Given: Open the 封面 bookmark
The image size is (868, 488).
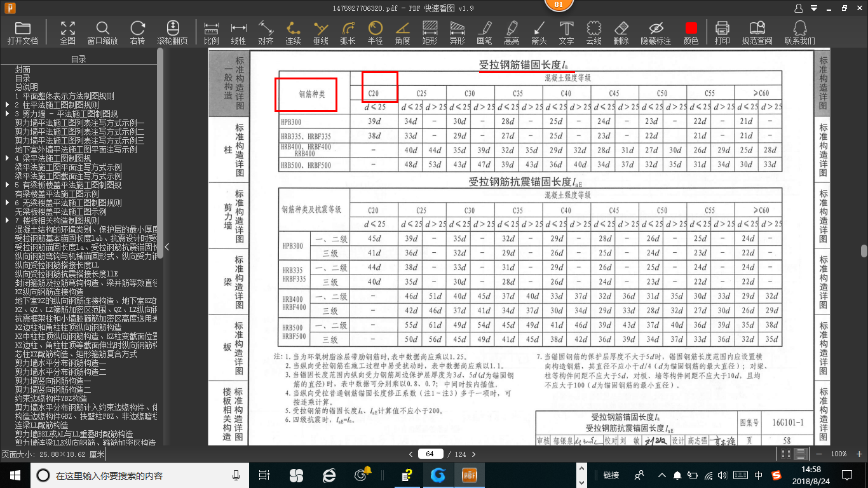Looking at the screenshot, I should [23, 69].
